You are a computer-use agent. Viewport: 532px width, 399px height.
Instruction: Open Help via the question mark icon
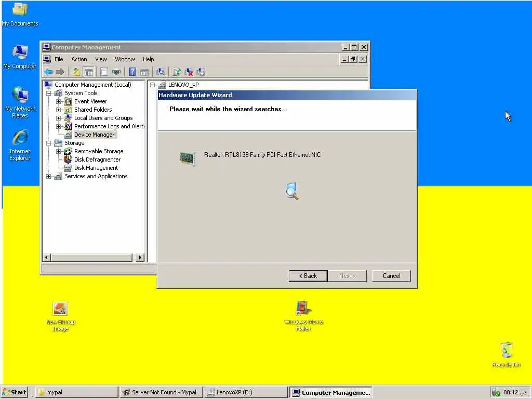[x=132, y=72]
